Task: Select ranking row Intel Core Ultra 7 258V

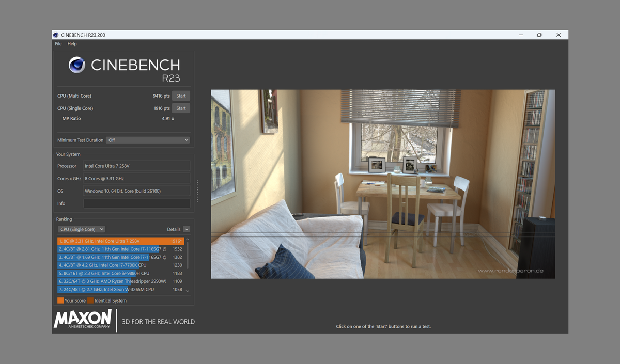Action: [x=120, y=241]
